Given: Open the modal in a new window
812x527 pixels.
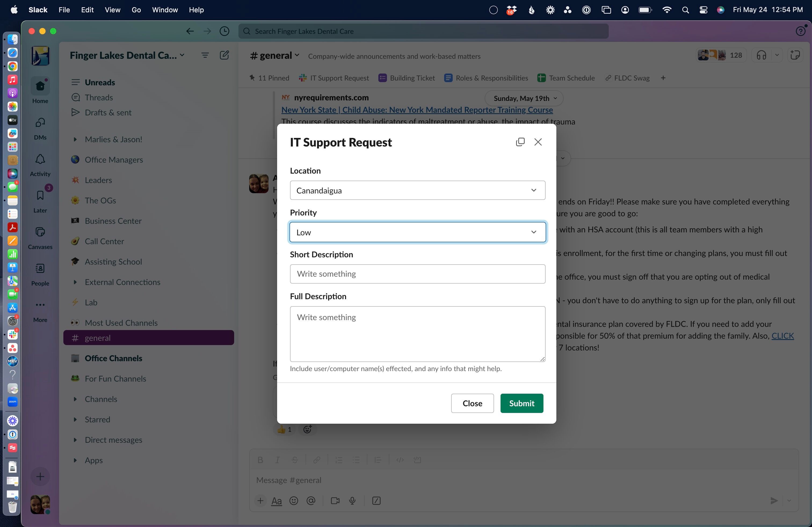Looking at the screenshot, I should 520,142.
